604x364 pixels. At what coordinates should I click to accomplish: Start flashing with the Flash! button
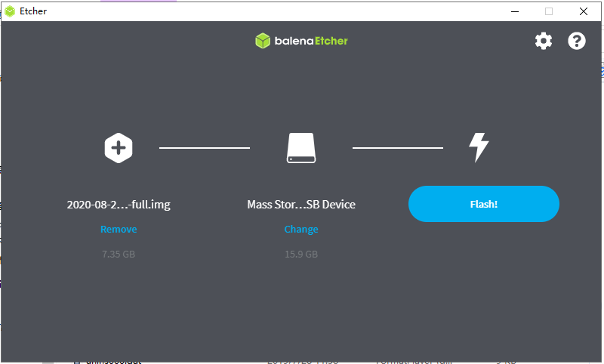(483, 204)
